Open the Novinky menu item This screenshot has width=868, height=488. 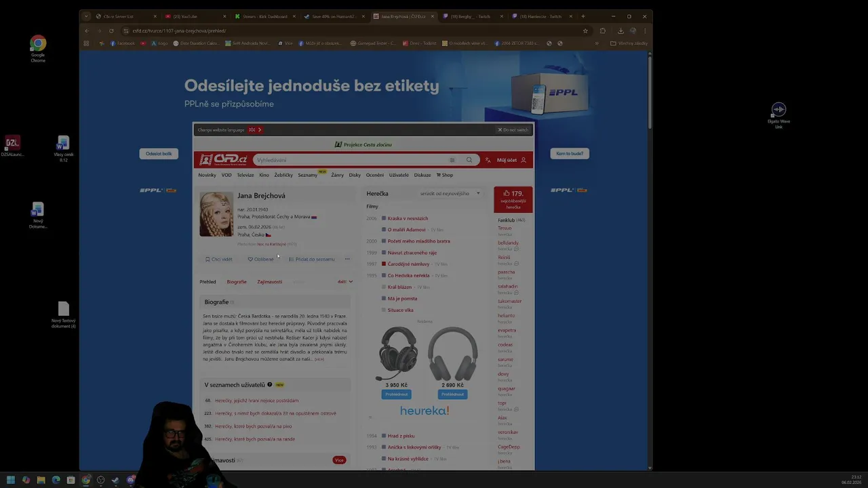(x=207, y=175)
